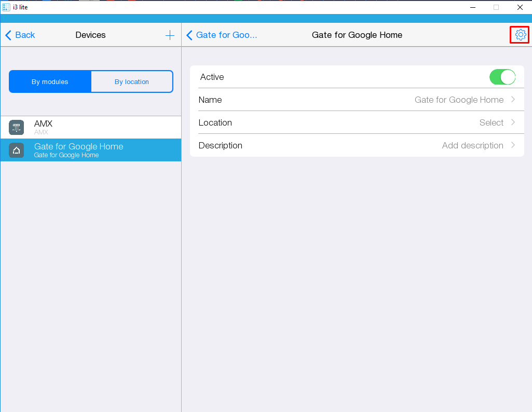Click the Back chevron in Devices panel
The image size is (532, 412).
[8, 35]
